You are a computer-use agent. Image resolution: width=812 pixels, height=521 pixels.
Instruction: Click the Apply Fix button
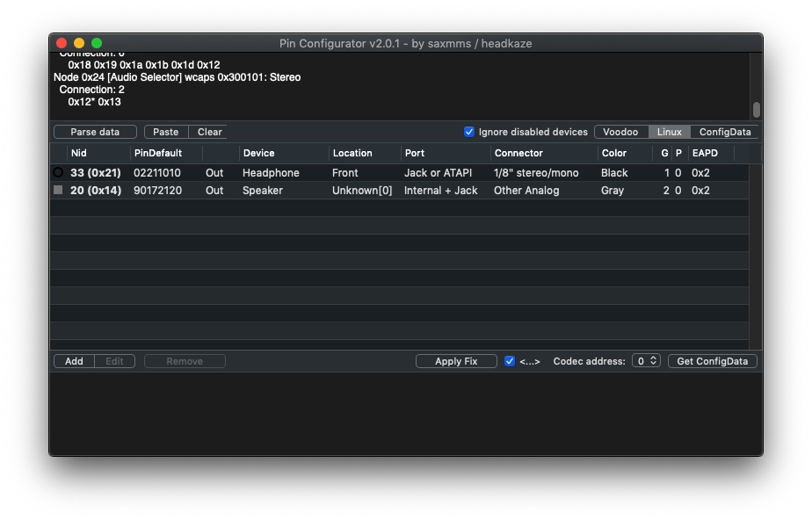pos(456,361)
